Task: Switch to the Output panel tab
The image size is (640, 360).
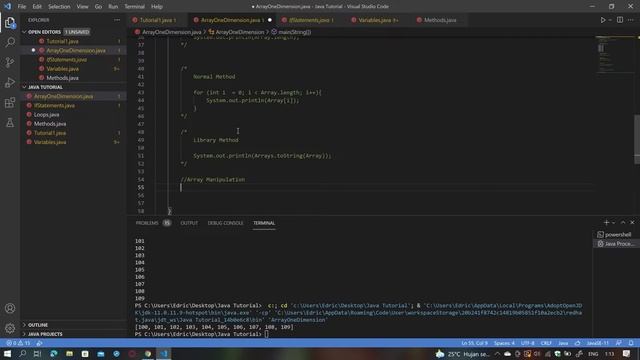Action: tap(189, 223)
